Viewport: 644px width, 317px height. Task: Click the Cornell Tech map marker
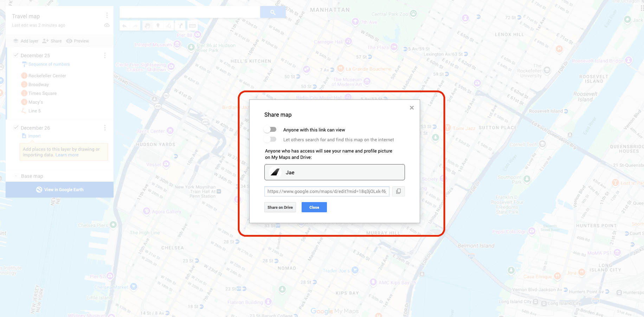pos(542,144)
